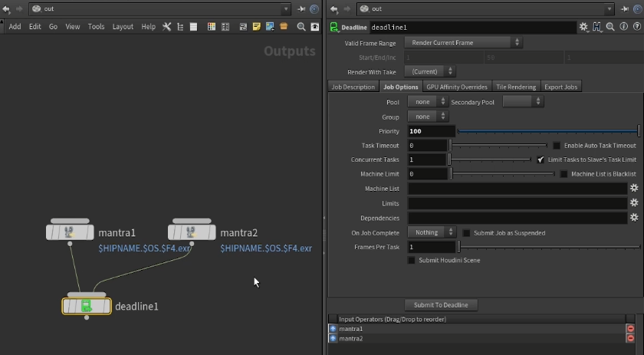Viewport: 644px width, 355px height.
Task: Switch to Tile Rendering tab
Action: (516, 87)
